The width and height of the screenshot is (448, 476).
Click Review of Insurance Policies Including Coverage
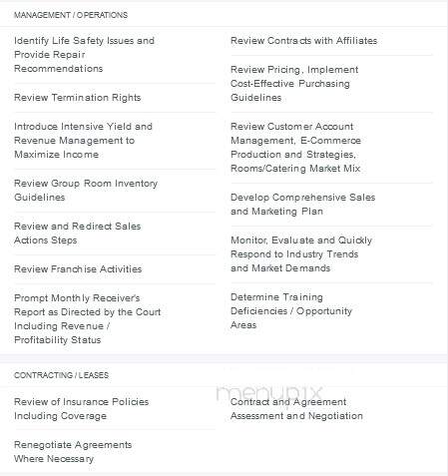tap(81, 409)
